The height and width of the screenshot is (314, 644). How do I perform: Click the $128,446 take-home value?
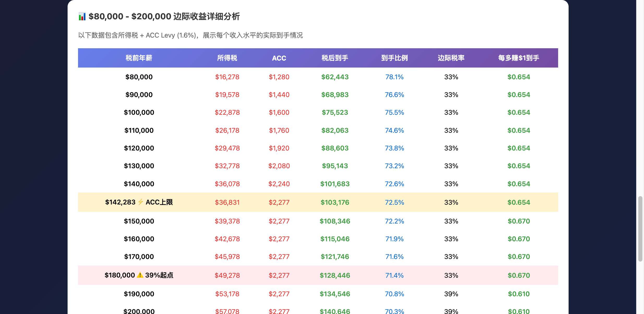(335, 275)
